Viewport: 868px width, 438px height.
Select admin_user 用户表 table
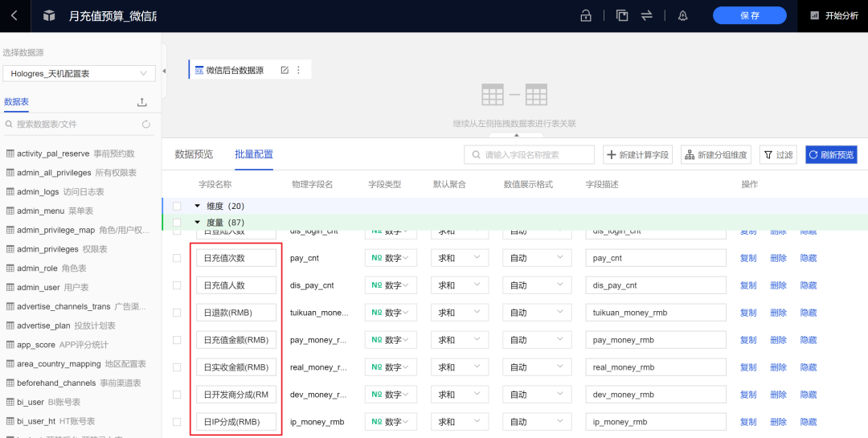[47, 288]
